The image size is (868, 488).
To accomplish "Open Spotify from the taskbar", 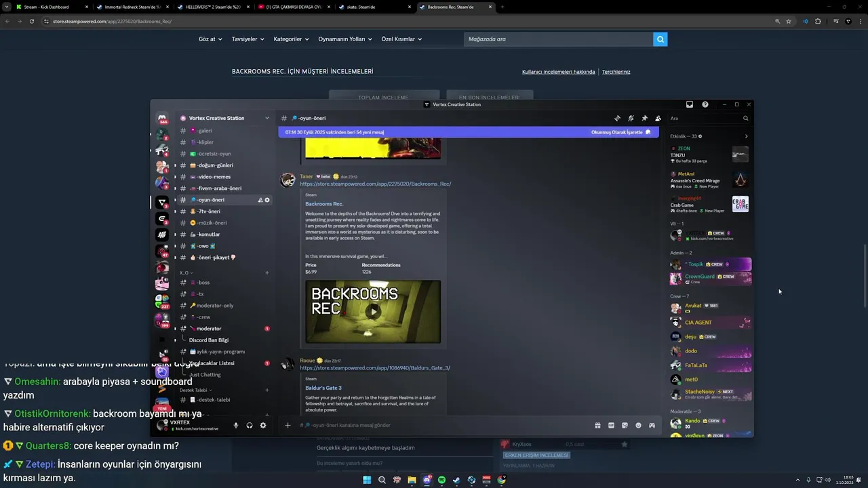I will [441, 480].
